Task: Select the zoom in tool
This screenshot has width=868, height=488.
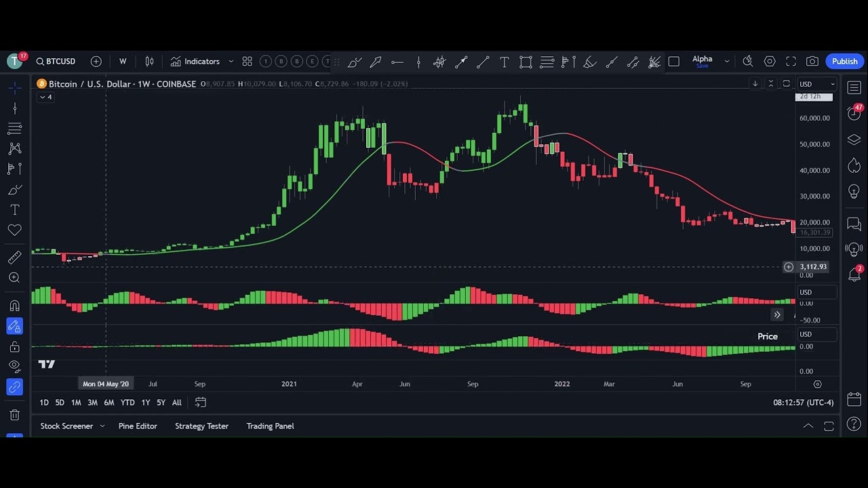Action: pos(15,277)
